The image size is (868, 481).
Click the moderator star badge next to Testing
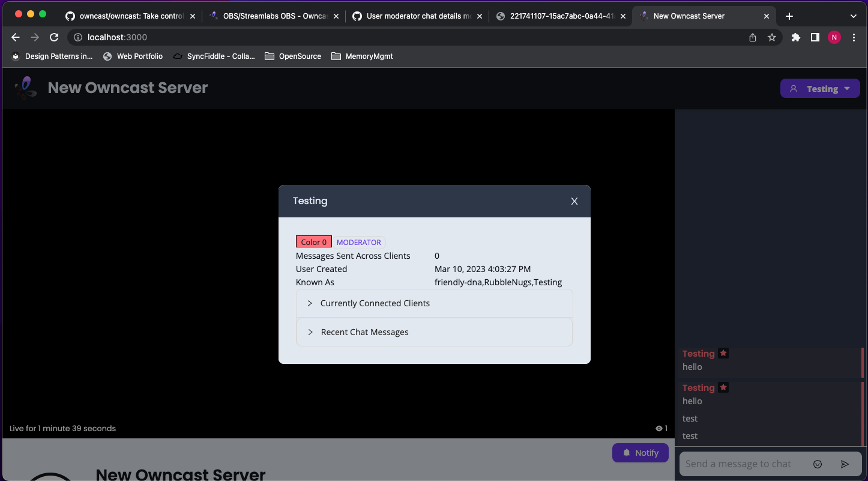723,353
